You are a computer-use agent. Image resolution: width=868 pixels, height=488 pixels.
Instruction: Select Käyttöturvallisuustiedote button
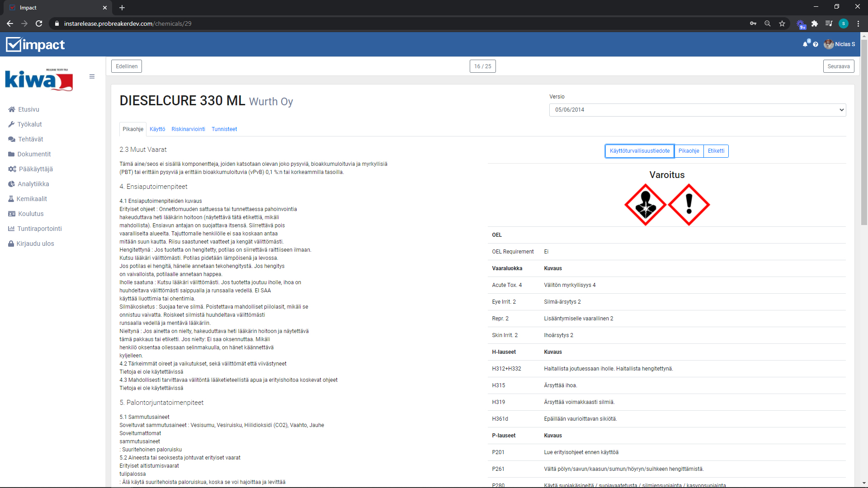tap(640, 151)
